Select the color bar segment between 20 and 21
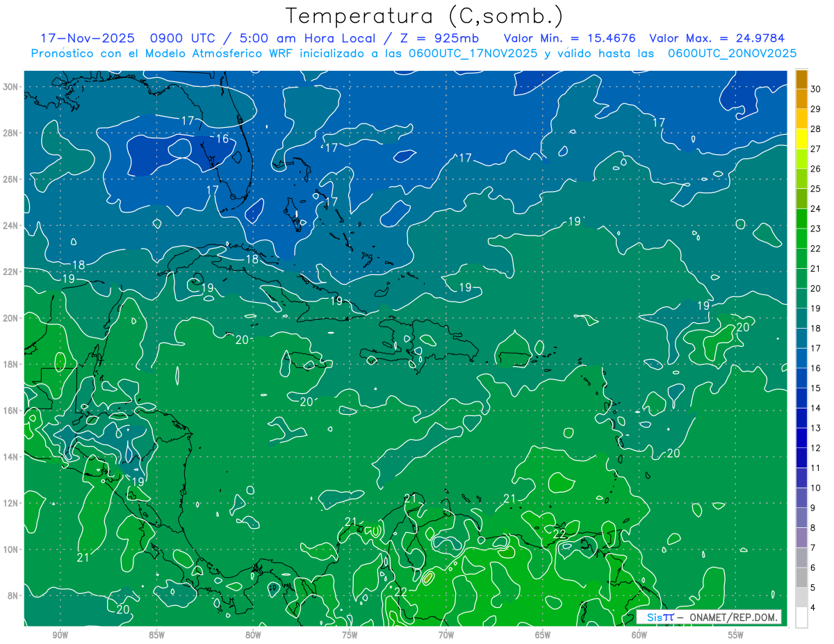 tap(801, 279)
